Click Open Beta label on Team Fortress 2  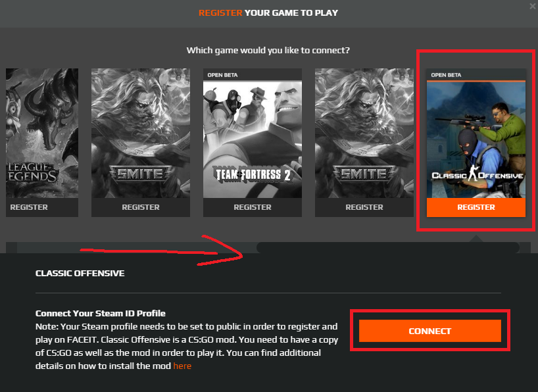[x=222, y=75]
